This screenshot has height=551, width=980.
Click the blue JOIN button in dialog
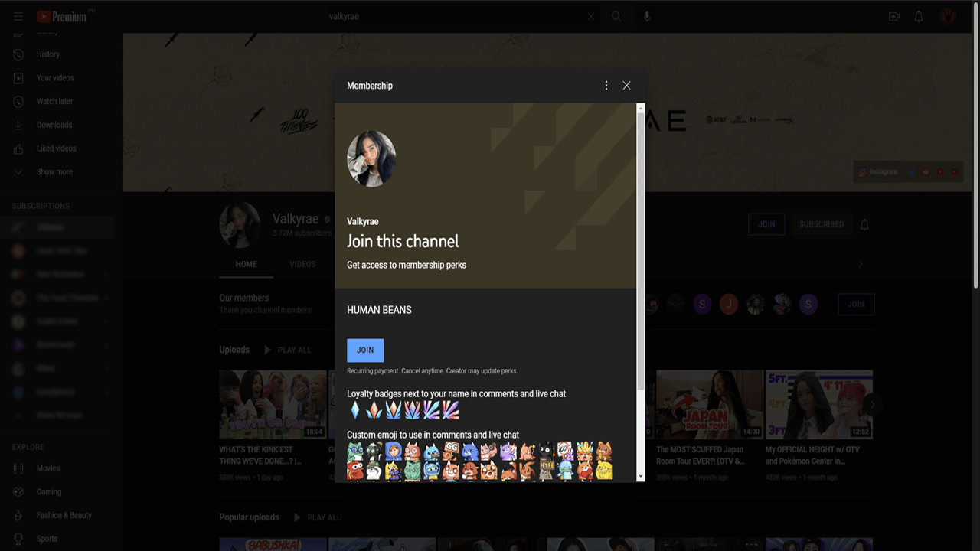tap(365, 350)
